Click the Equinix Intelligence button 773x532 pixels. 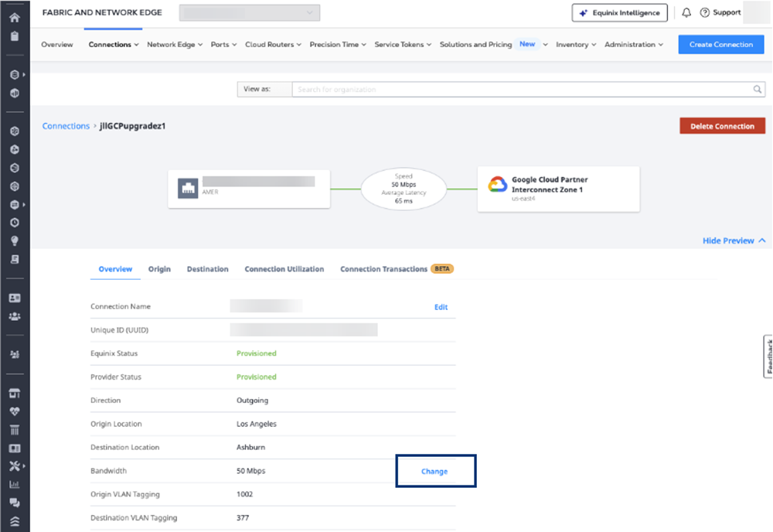(620, 13)
